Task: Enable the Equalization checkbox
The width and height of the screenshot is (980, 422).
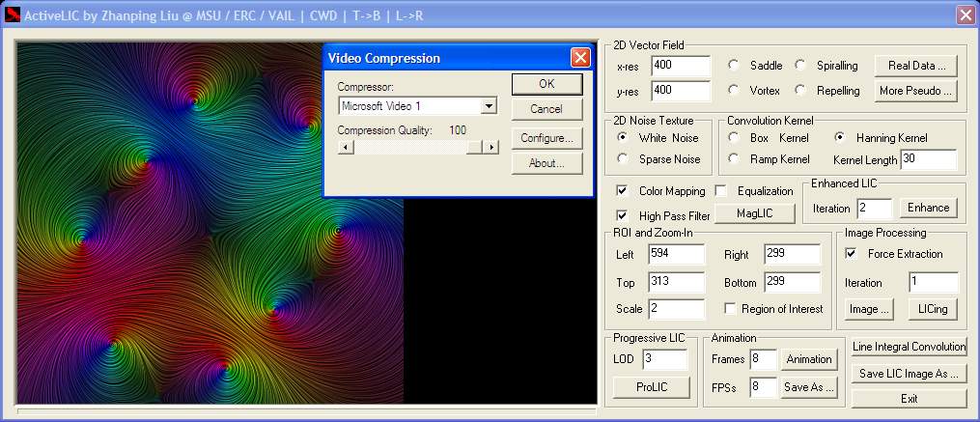Action: [x=720, y=191]
